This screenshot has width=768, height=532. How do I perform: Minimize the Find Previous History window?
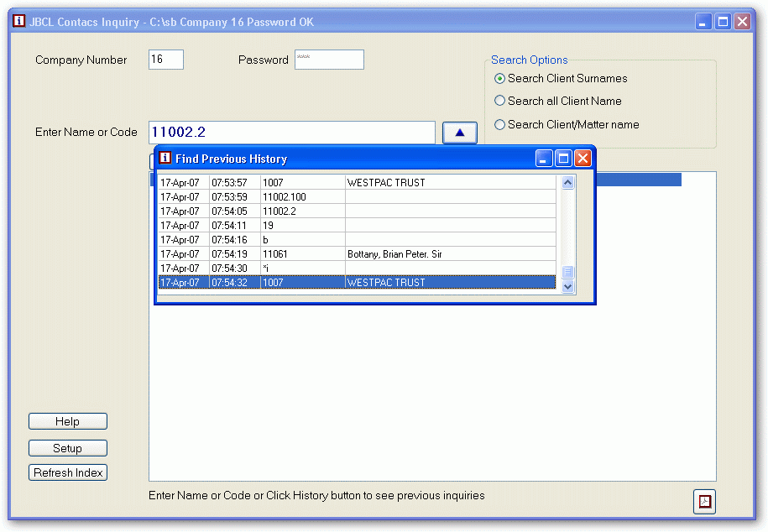point(545,158)
